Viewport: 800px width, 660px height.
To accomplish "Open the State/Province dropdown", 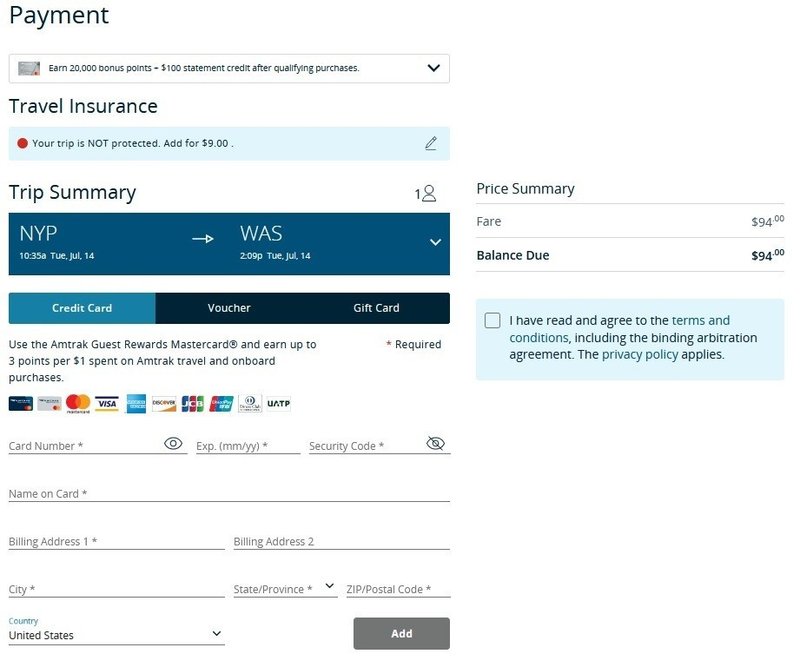I will tap(330, 586).
